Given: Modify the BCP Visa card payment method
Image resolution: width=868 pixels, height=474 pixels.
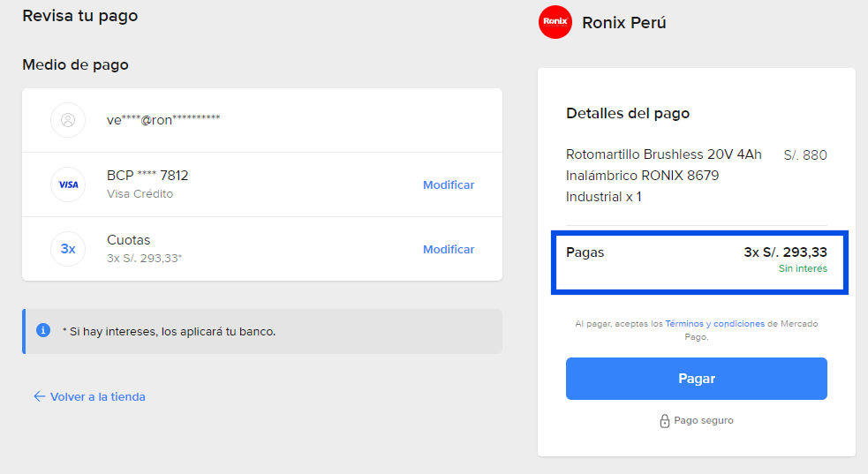Looking at the screenshot, I should tap(449, 184).
